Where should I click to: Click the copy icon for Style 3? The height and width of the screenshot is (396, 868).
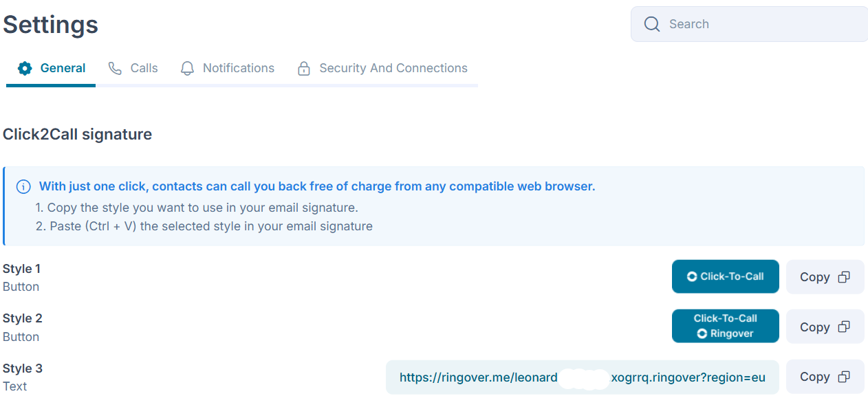click(x=844, y=377)
